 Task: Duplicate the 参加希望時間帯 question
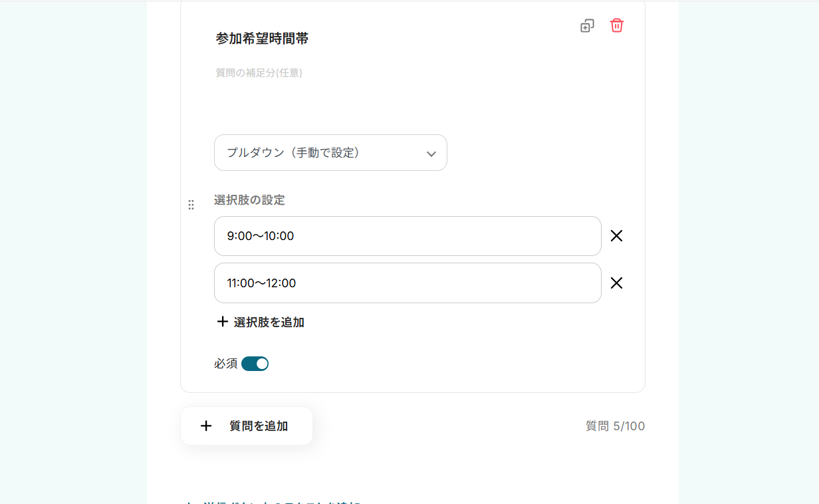click(587, 26)
